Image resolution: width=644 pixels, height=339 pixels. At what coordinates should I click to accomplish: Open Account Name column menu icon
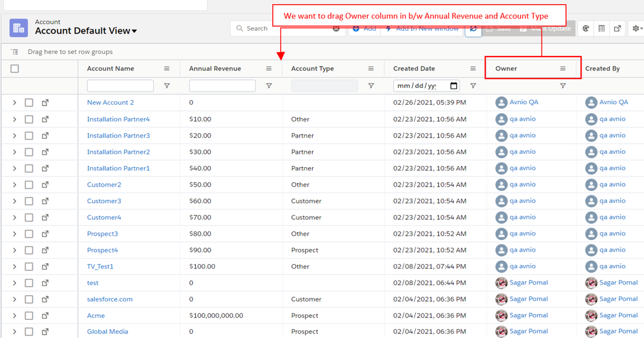[166, 68]
